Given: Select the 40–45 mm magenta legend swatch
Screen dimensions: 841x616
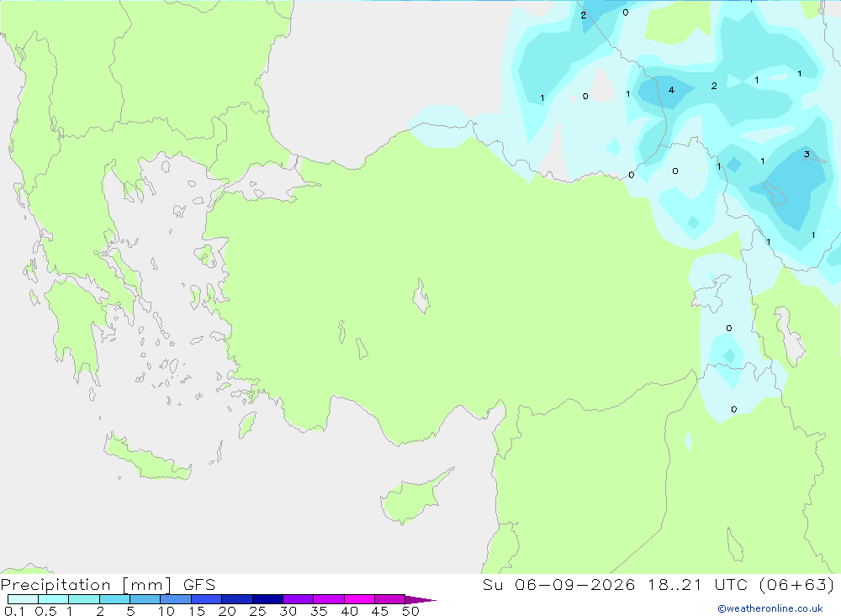Looking at the screenshot, I should tap(359, 599).
